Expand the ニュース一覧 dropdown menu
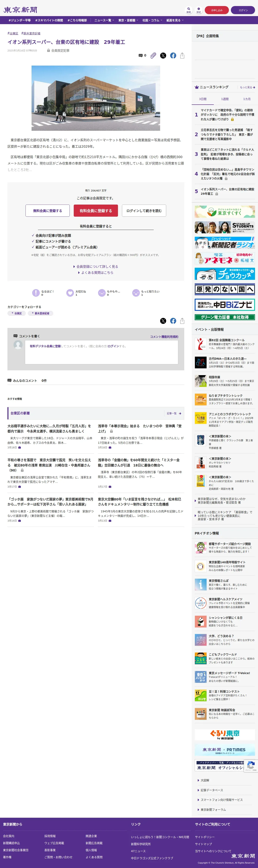 click(x=104, y=20)
